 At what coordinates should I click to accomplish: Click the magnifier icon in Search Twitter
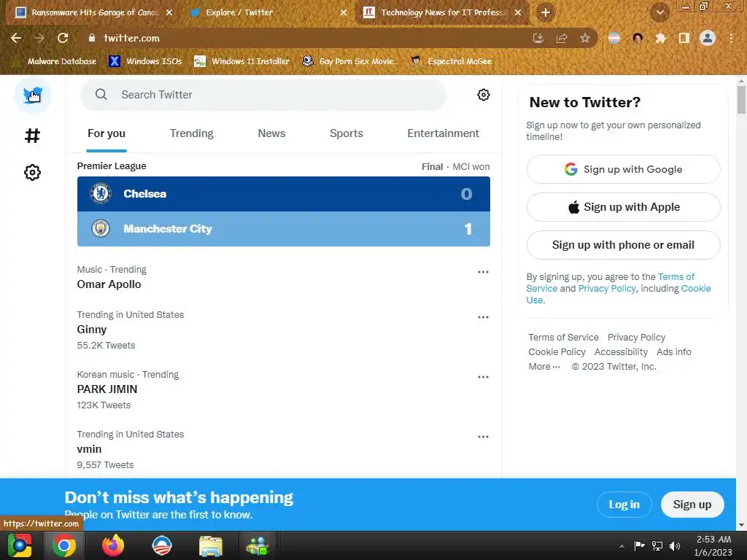(x=101, y=94)
